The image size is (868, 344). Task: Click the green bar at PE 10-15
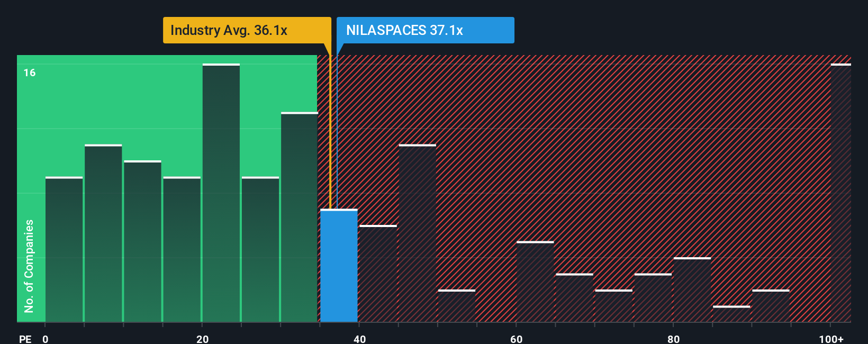click(x=142, y=241)
